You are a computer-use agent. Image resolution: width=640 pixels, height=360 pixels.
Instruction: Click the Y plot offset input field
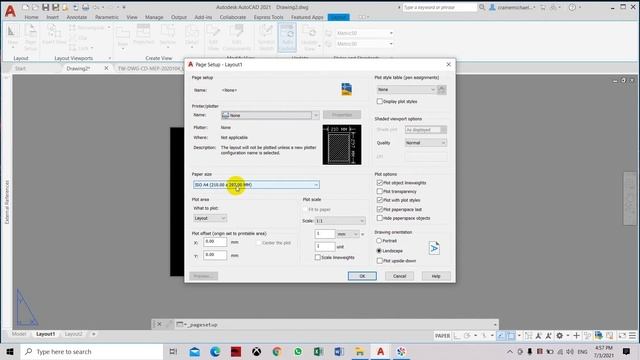(215, 255)
